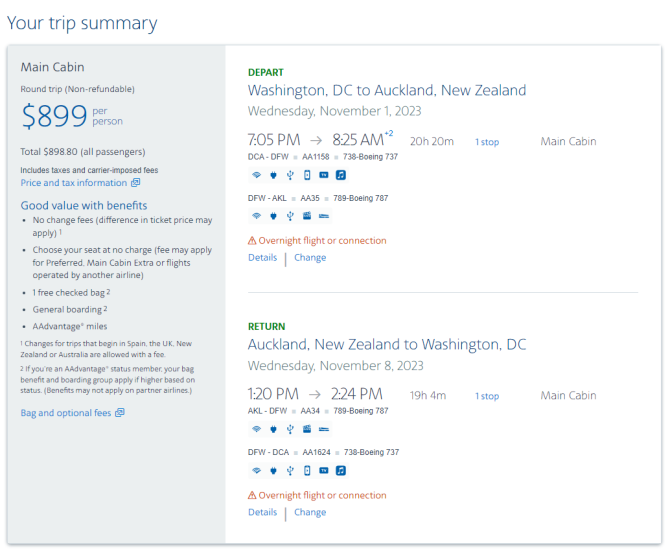Click personal device entertainment icon for AA1158
This screenshot has height=549, width=670.
(307, 175)
